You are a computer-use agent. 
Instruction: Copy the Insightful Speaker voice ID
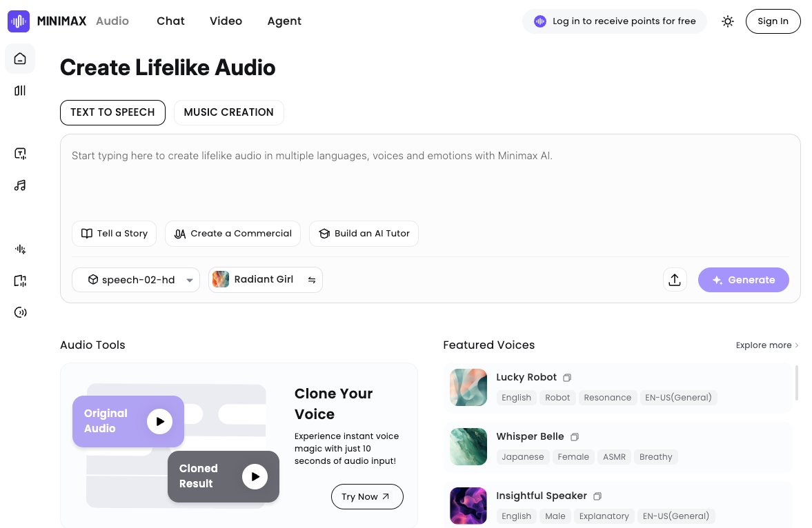tap(597, 496)
